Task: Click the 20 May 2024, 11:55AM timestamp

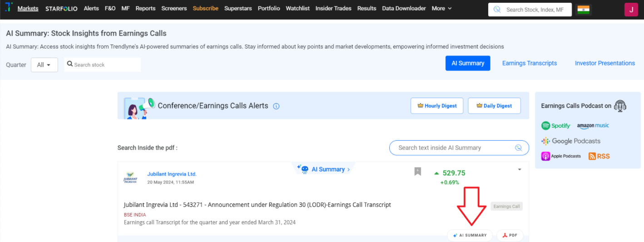Action: tap(170, 183)
